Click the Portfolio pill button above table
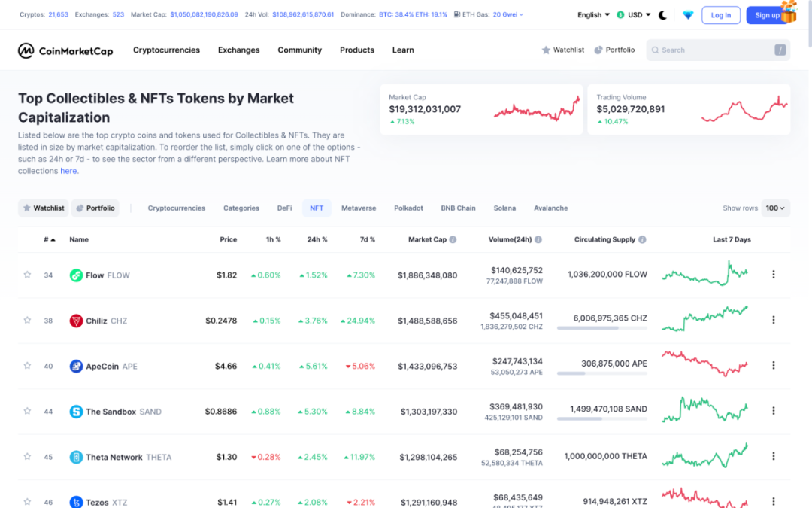This screenshot has width=812, height=508. click(95, 208)
